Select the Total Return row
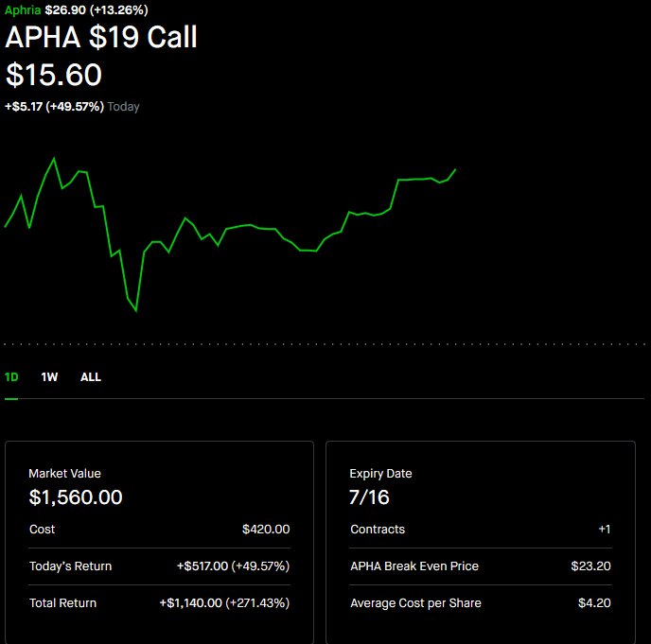The width and height of the screenshot is (651, 644). [159, 602]
